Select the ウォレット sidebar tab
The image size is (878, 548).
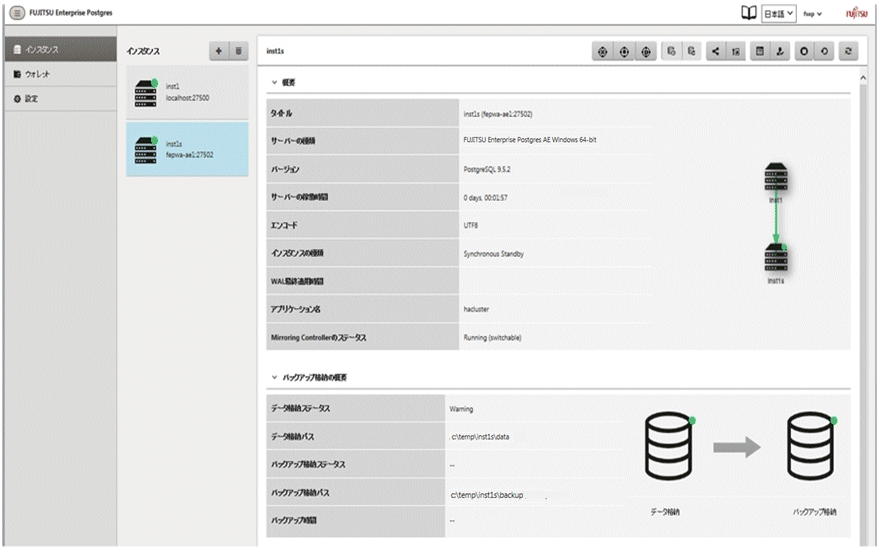tap(60, 74)
